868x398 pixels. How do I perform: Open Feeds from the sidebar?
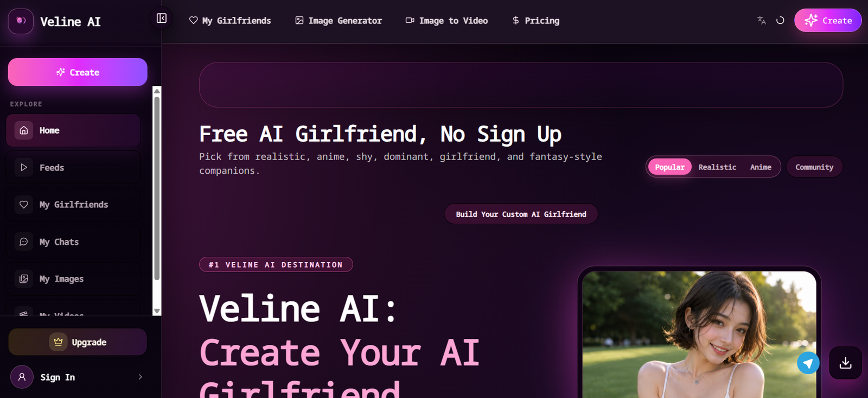[73, 167]
